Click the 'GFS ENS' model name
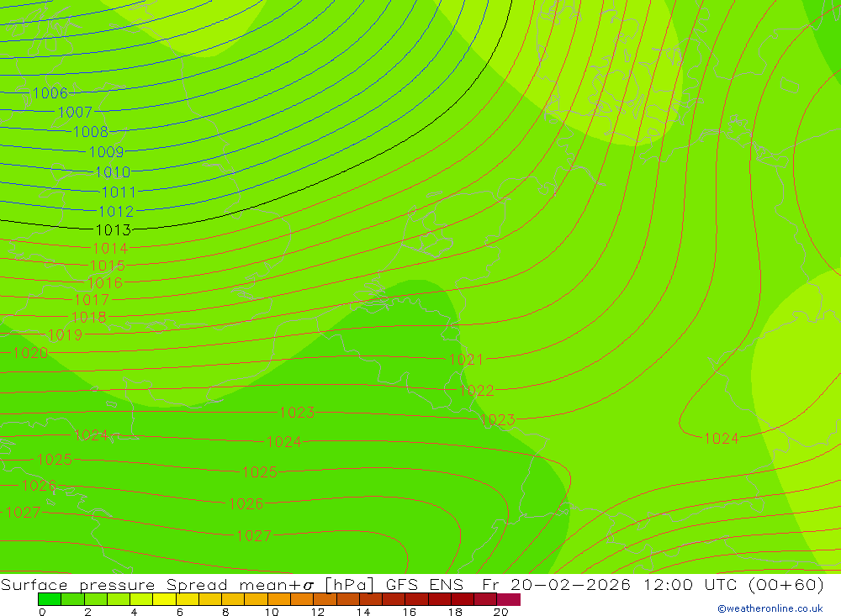 coord(425,584)
